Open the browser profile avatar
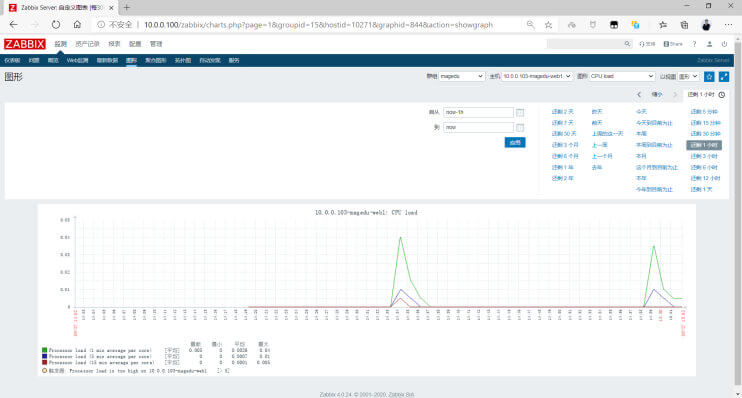 coord(706,25)
